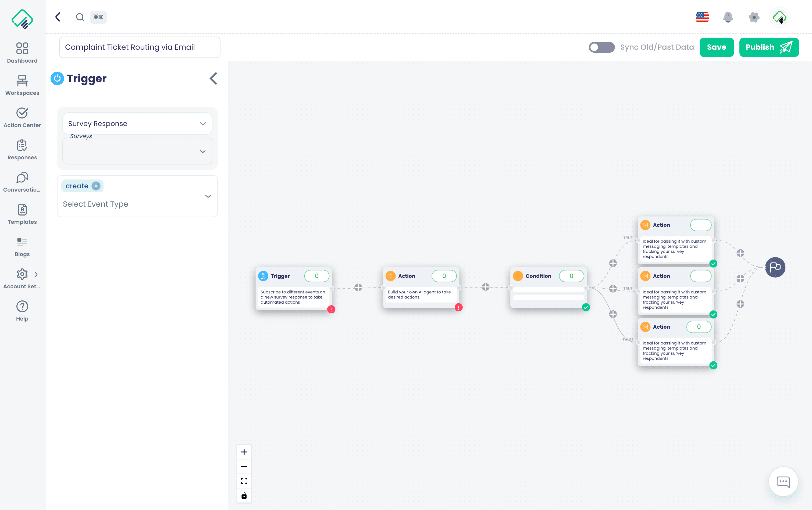Viewport: 812px width, 510px height.
Task: Enable the Sync Old/Past Data toggle
Action: click(x=601, y=47)
